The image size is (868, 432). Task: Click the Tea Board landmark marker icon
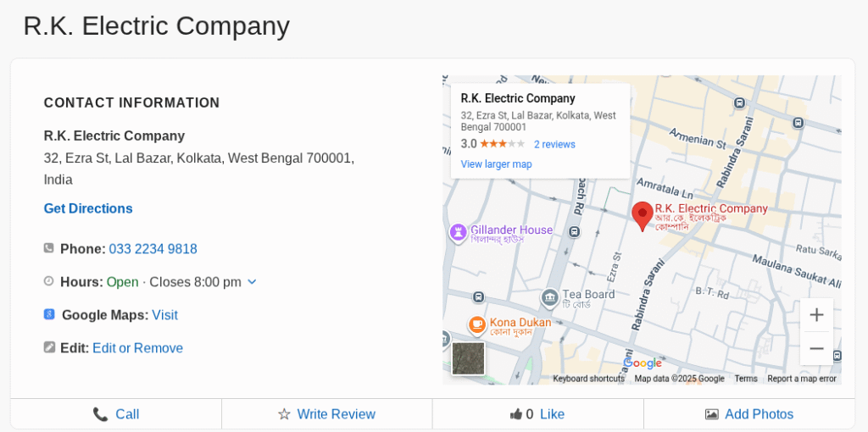pyautogui.click(x=549, y=297)
